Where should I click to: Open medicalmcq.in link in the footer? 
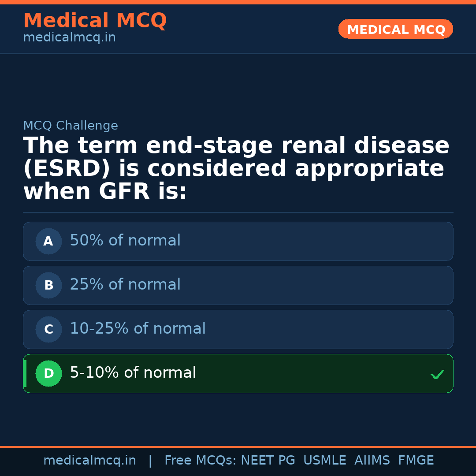pyautogui.click(x=89, y=461)
